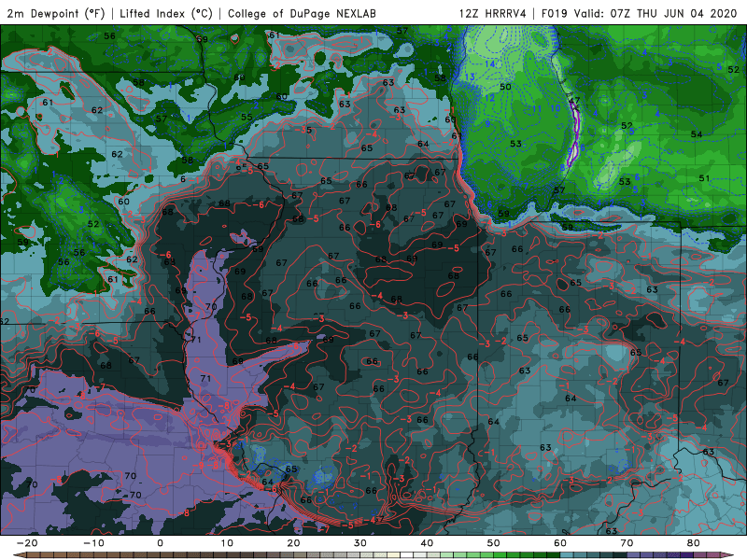
Task: Click the "20" colorbar tick label
Action: 293,543
